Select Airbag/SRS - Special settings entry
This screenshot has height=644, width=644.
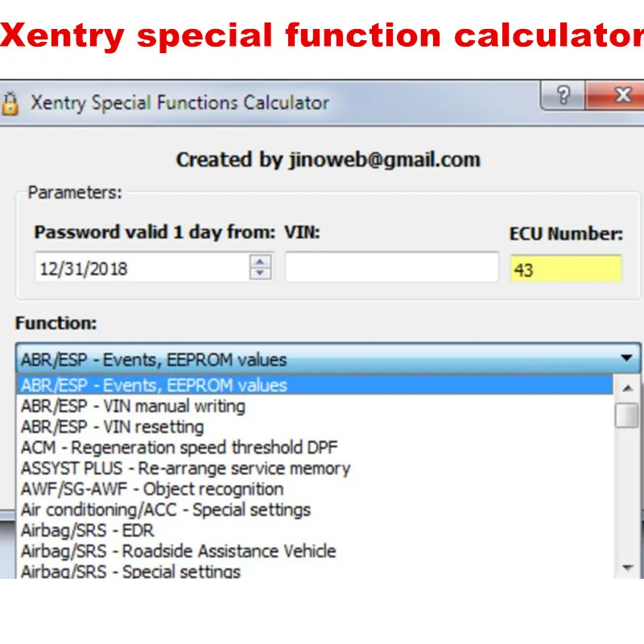[x=315, y=571]
